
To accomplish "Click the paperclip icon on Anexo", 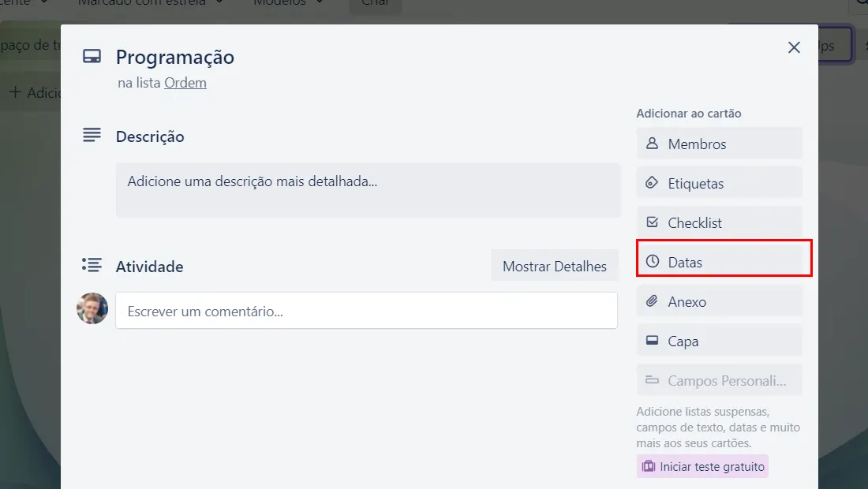I will pos(652,301).
